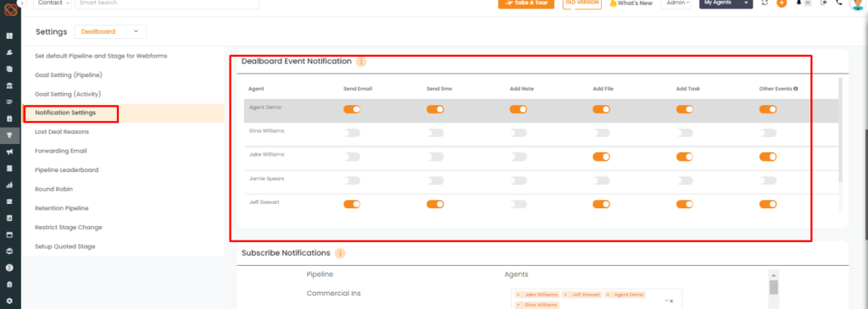
Task: Remove Jeff Stewart tag from Commercial Ins
Action: click(565, 295)
